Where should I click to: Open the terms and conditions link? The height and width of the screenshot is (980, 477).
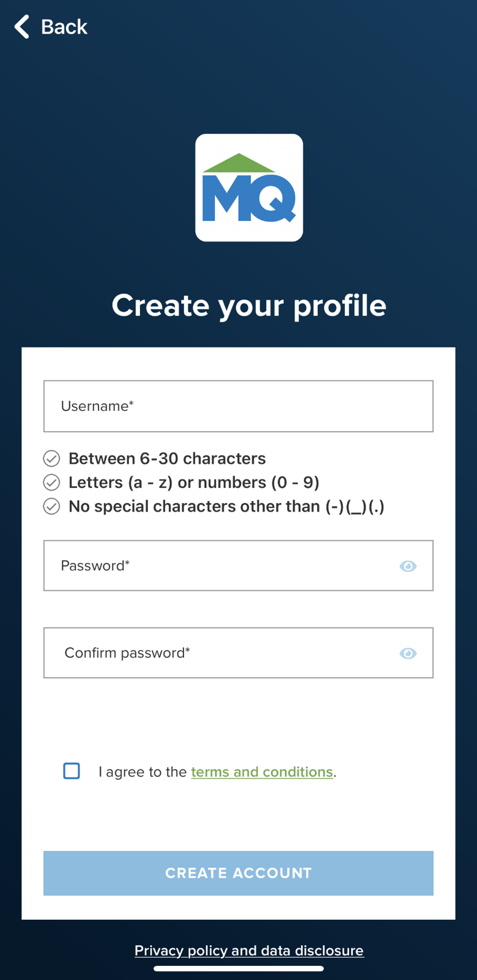[262, 772]
